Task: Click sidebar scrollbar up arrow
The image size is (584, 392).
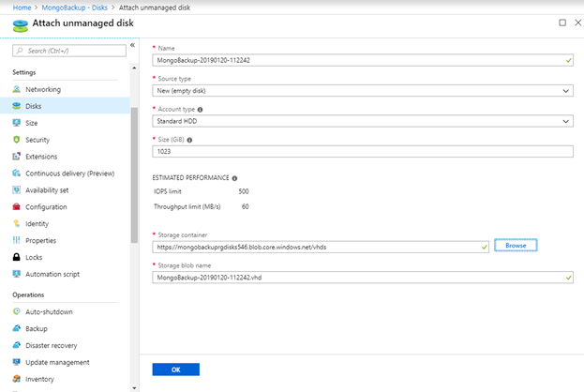Action: point(134,68)
